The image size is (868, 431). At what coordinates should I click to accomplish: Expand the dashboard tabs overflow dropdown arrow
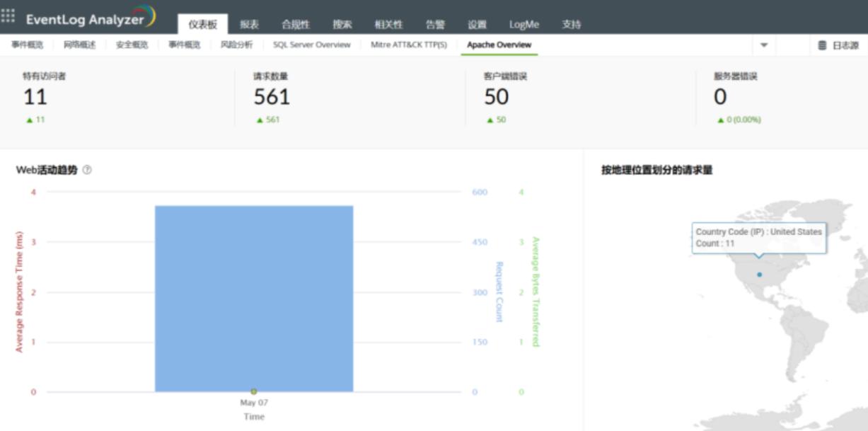point(764,45)
